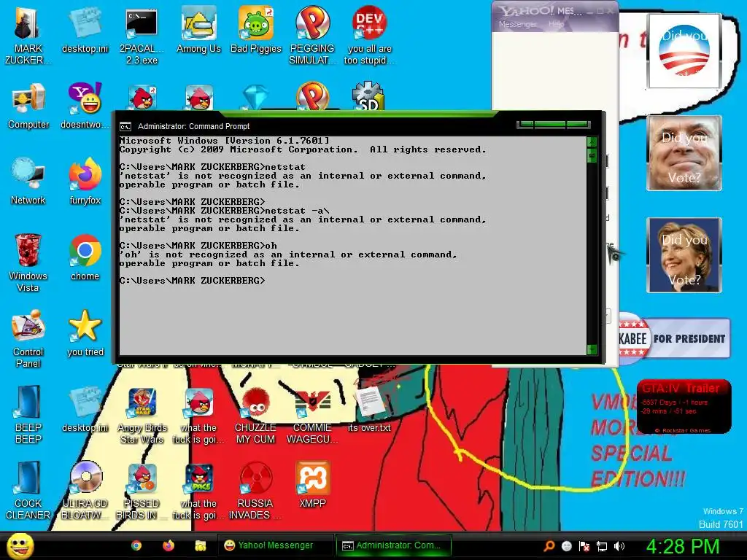The height and width of the screenshot is (560, 747).
Task: Click the Chrome taskbar pinned icon
Action: (136, 545)
